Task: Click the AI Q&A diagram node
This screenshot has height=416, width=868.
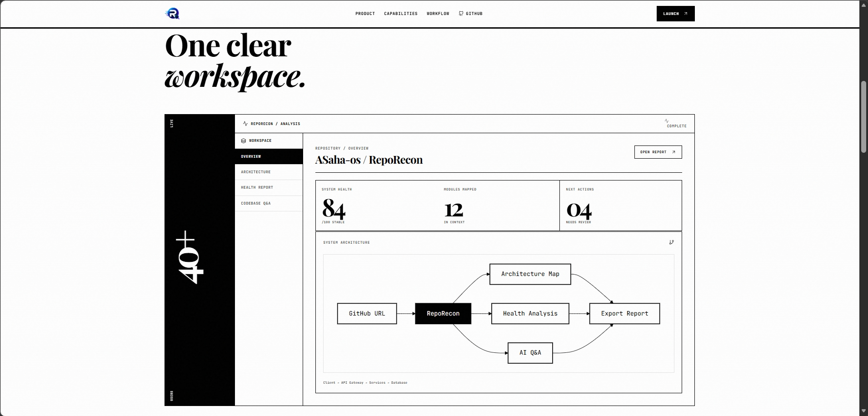Action: point(530,353)
